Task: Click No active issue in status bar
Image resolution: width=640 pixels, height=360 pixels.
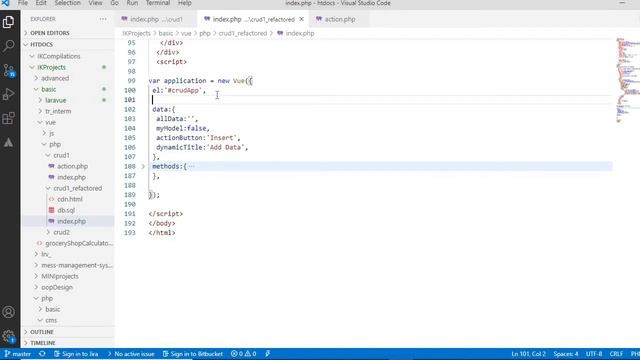Action: (x=131, y=354)
